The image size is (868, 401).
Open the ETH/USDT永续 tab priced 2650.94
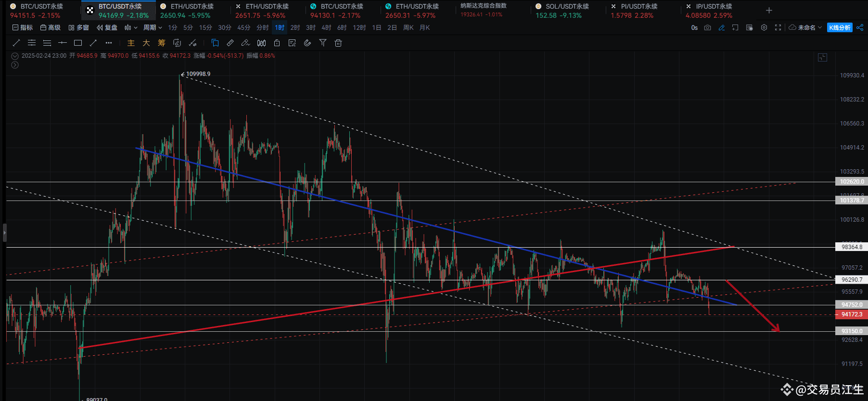coord(193,11)
